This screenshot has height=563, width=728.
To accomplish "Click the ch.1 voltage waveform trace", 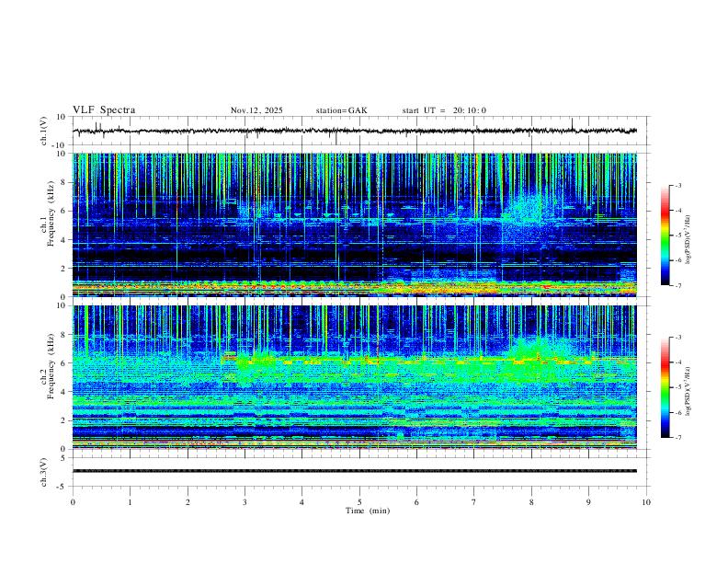I will coord(355,131).
